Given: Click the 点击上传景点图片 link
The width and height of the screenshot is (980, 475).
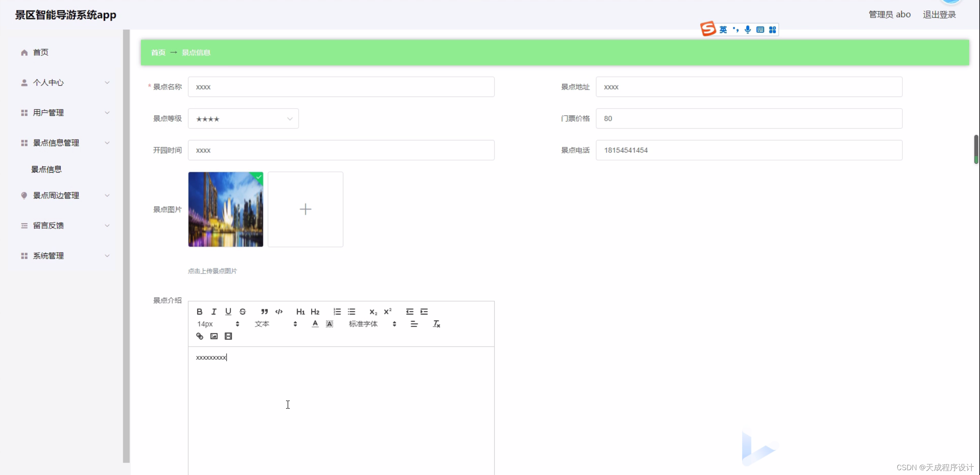Looking at the screenshot, I should 212,271.
